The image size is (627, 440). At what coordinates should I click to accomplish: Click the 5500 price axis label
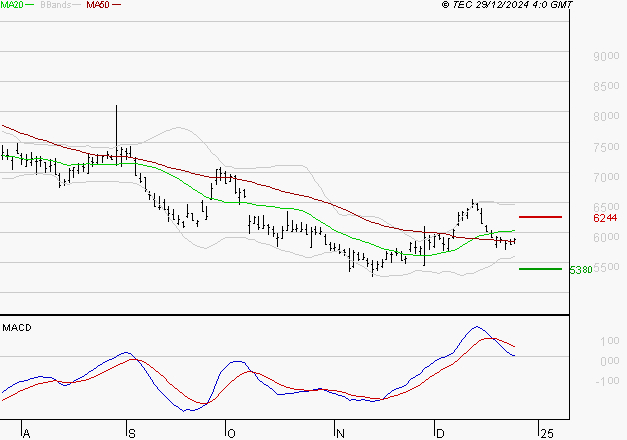tap(606, 268)
